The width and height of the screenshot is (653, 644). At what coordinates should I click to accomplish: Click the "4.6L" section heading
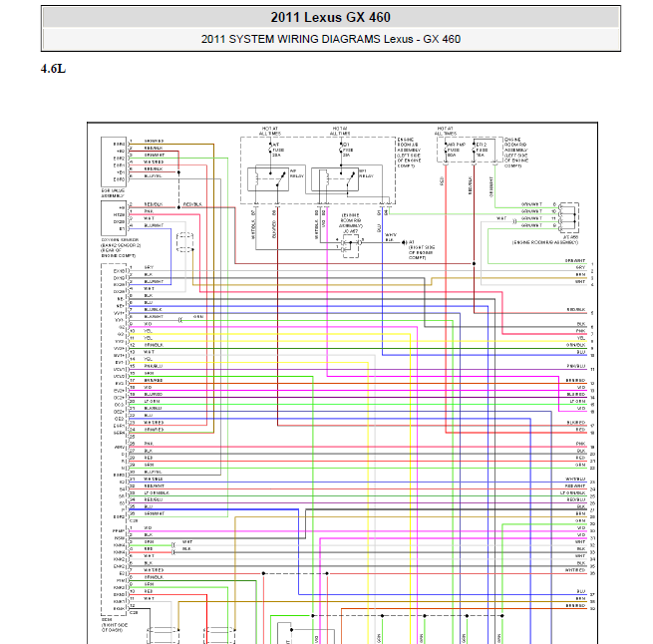pyautogui.click(x=53, y=69)
